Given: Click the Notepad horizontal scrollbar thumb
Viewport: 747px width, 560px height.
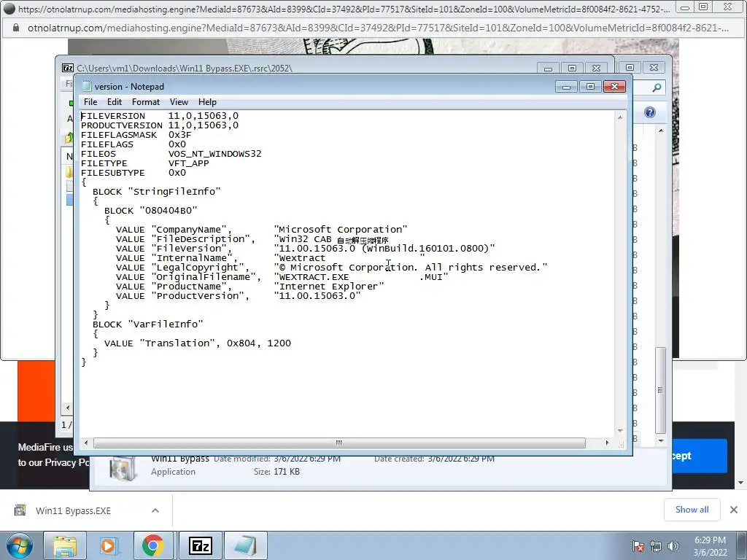Looking at the screenshot, I should 339,443.
